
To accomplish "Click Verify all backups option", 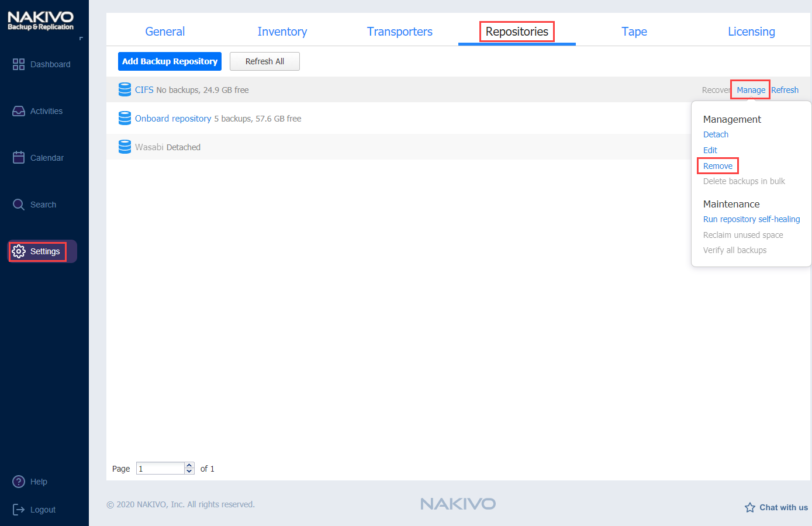I will (735, 250).
